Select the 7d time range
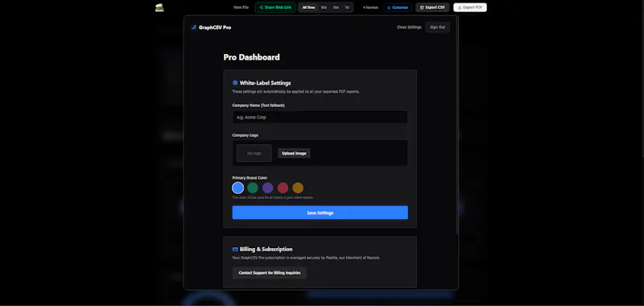This screenshot has width=644, height=306. point(347,7)
